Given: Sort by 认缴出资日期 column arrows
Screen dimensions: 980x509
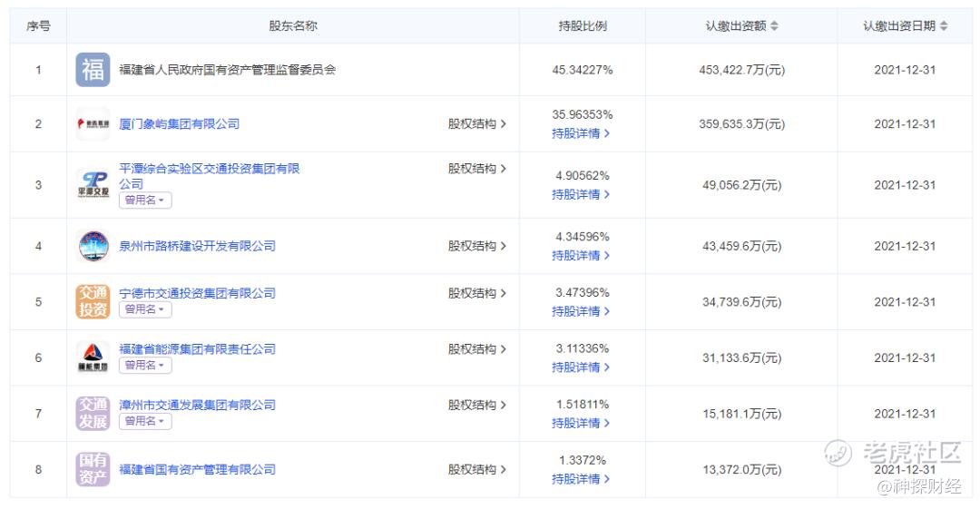Looking at the screenshot, I should 943,25.
